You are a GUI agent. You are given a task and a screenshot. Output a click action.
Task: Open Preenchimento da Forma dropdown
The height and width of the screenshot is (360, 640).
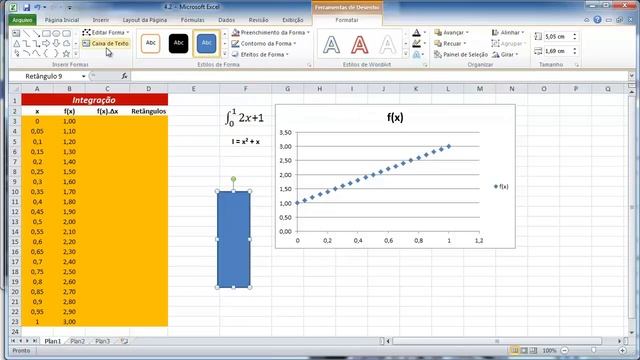pyautogui.click(x=271, y=32)
